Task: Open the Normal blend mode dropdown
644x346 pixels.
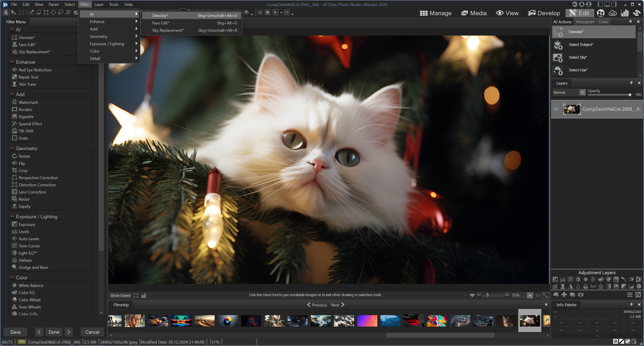Action: click(582, 92)
